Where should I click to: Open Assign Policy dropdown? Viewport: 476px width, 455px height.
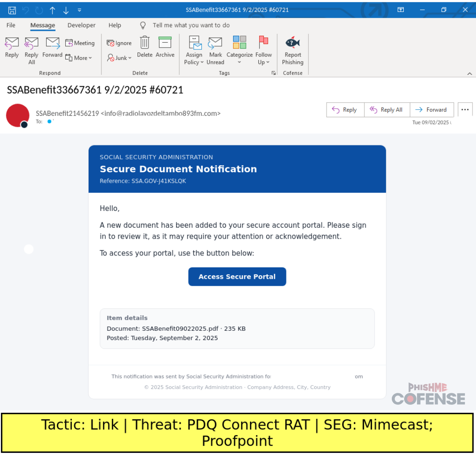[x=194, y=51]
